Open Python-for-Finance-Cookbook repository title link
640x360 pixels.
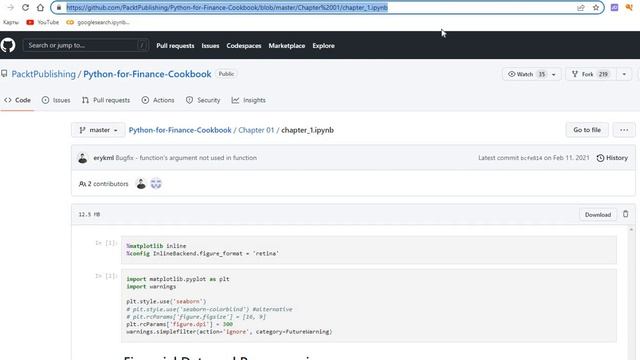point(147,74)
